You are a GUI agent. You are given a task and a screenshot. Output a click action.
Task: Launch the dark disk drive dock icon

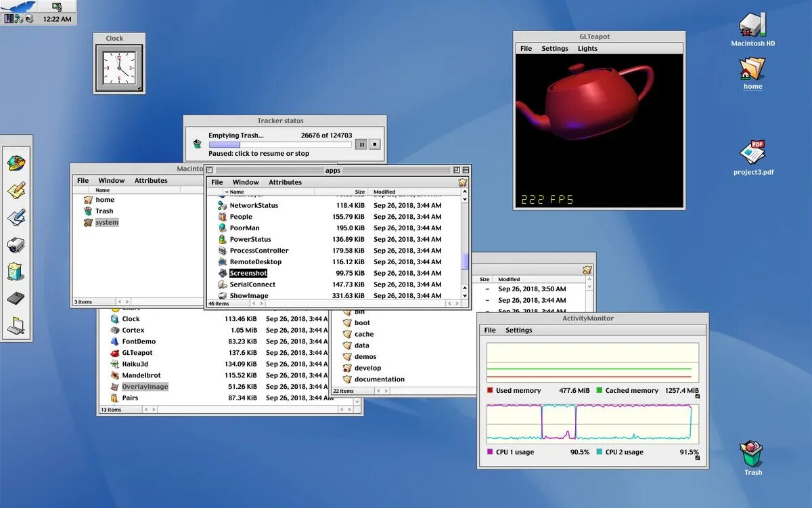click(16, 298)
